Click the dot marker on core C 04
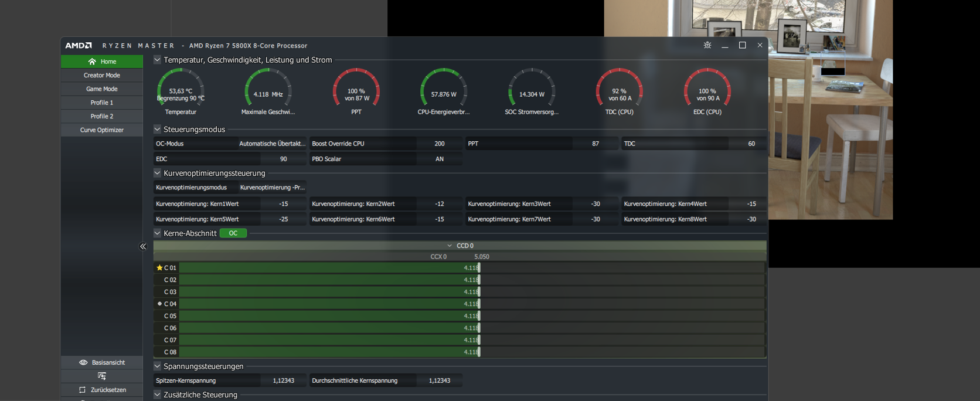 [x=159, y=304]
